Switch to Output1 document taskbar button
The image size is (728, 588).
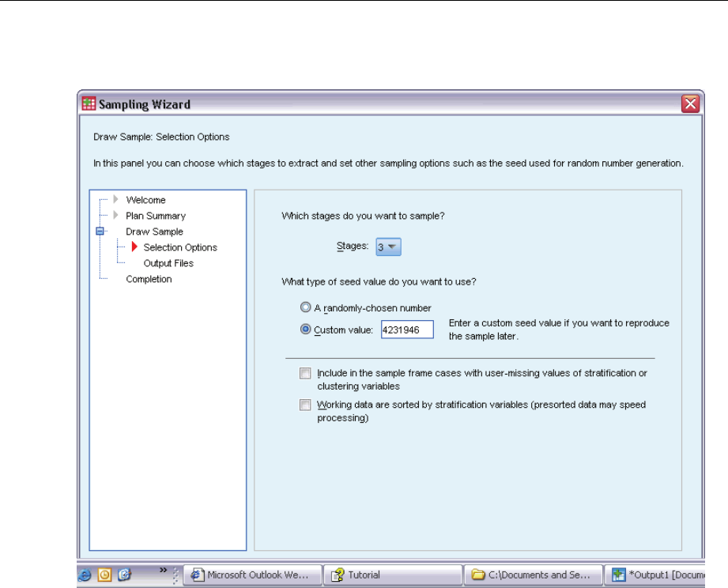click(x=654, y=575)
